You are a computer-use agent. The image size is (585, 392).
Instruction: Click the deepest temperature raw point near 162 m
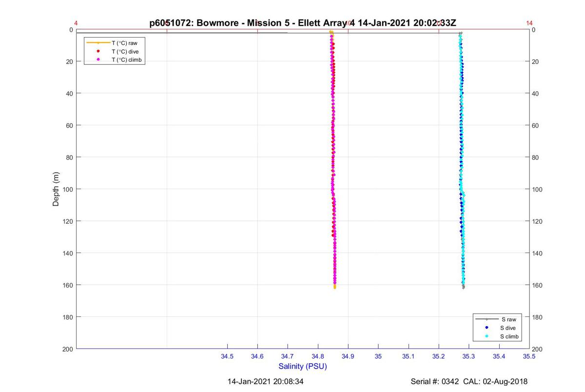pos(335,288)
